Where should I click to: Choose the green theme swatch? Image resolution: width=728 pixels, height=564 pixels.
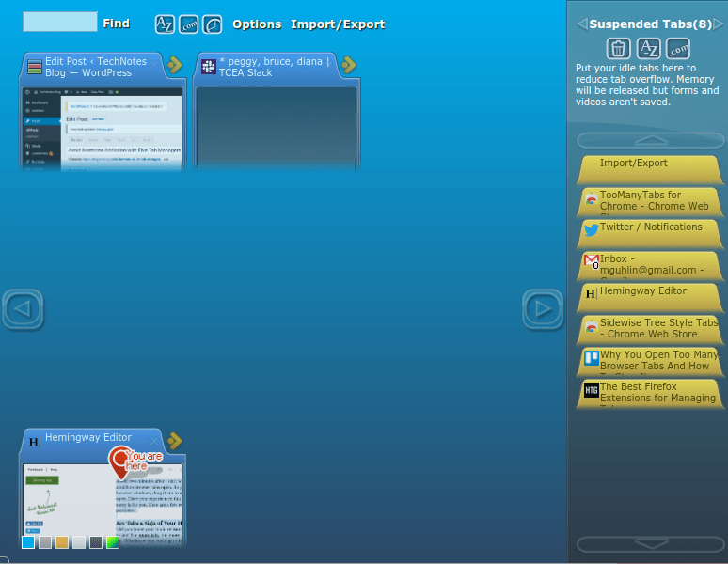coord(113,542)
